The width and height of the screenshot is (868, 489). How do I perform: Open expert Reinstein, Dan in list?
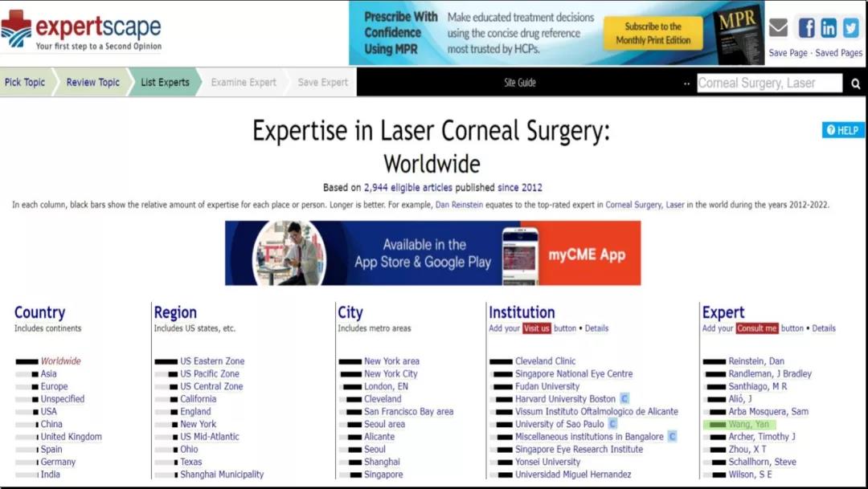(x=755, y=361)
